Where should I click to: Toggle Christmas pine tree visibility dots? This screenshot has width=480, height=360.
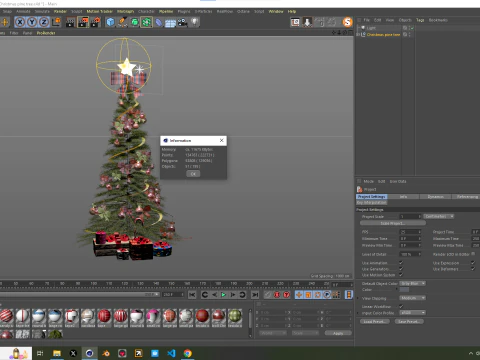(x=410, y=35)
